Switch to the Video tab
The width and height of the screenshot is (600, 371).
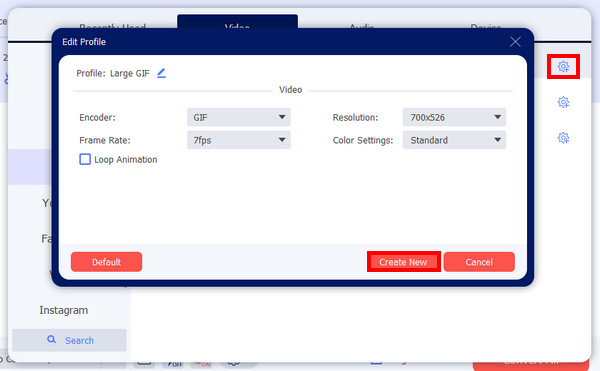coord(237,22)
